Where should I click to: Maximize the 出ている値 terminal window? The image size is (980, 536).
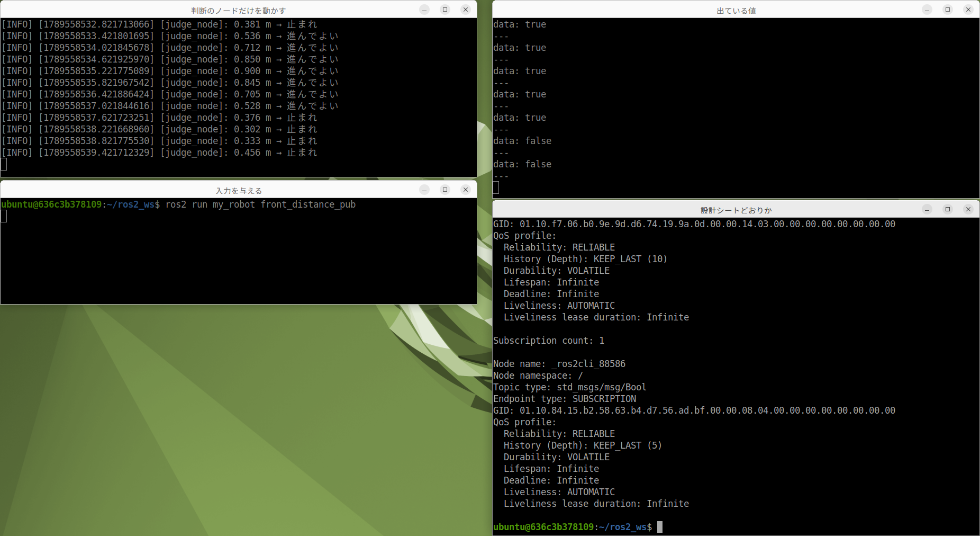pyautogui.click(x=948, y=10)
